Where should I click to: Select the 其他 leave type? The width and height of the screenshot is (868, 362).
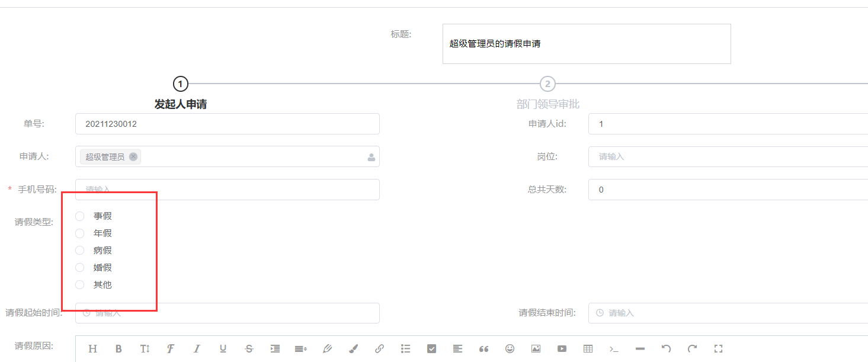pyautogui.click(x=79, y=285)
